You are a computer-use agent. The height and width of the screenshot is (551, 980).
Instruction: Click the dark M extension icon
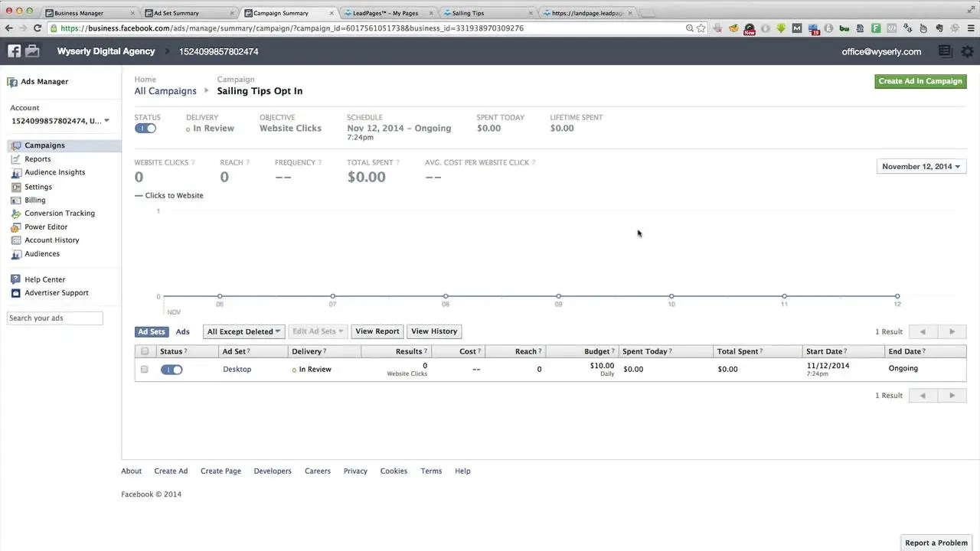click(x=797, y=28)
